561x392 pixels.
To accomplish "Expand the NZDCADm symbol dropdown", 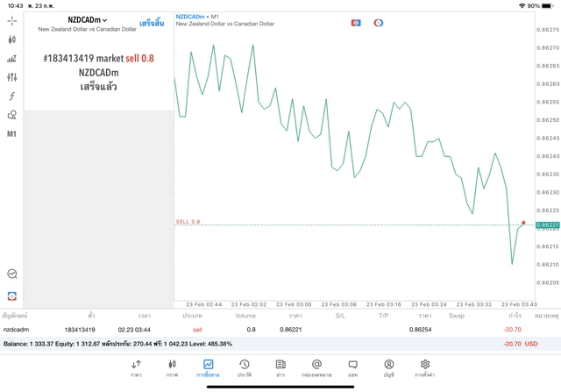I will click(x=88, y=20).
